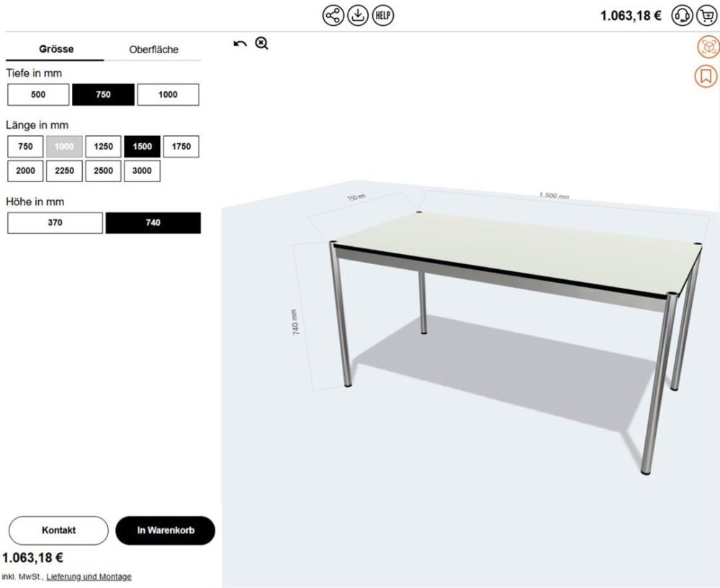This screenshot has height=588, width=720.
Task: Click the share icon in the top toolbar
Action: pyautogui.click(x=333, y=16)
